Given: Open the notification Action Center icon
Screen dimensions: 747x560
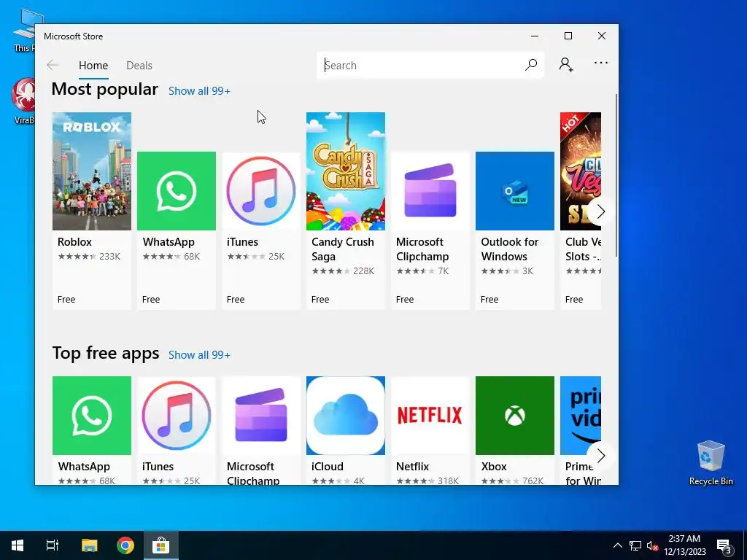Looking at the screenshot, I should pos(724,546).
